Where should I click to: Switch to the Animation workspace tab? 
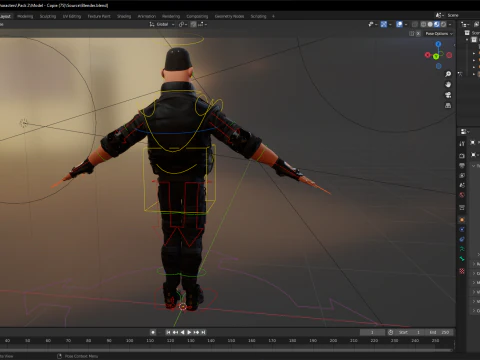coord(147,16)
